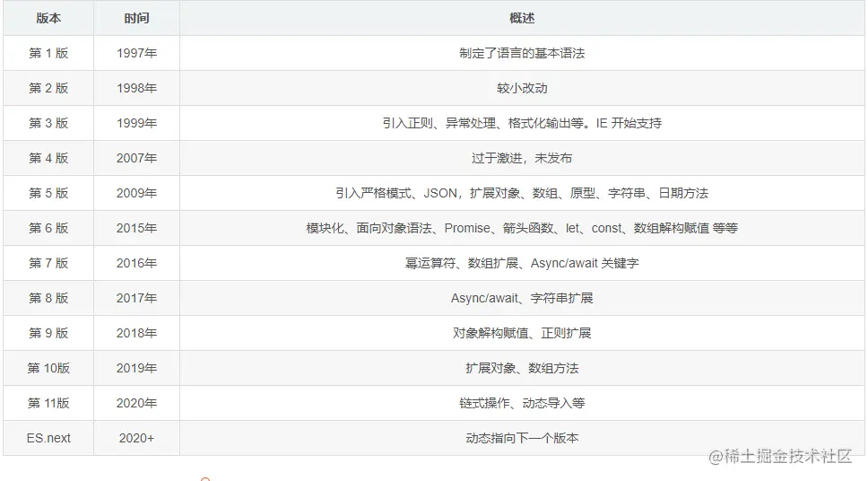The width and height of the screenshot is (868, 481).
Task: Select the 第 1 版 cell
Action: pos(48,53)
